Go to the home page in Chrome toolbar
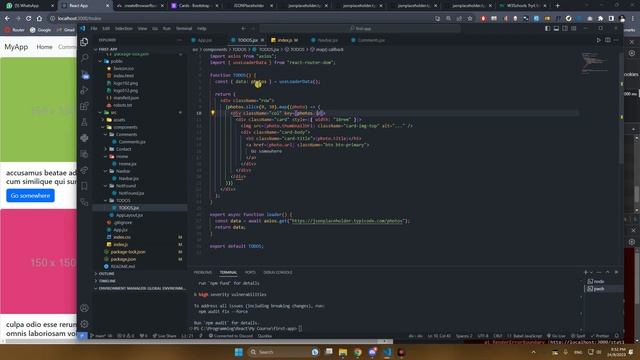Screen dimensions: 640x360 39,18
